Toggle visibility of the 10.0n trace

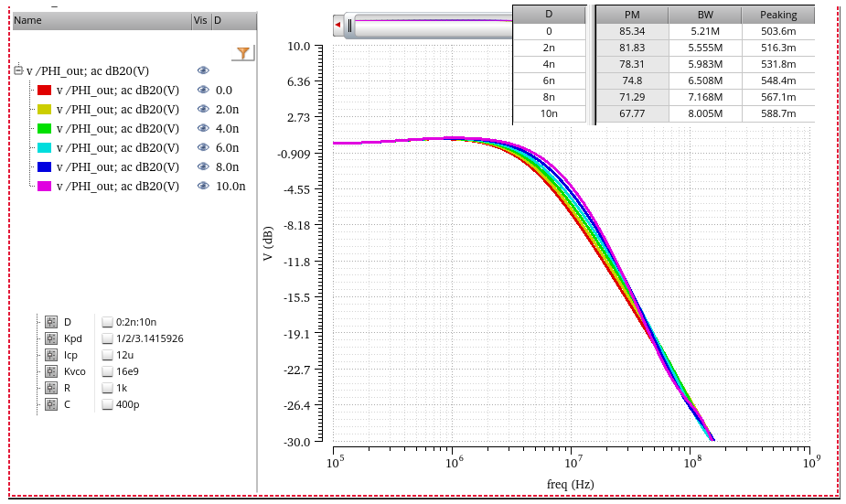203,187
